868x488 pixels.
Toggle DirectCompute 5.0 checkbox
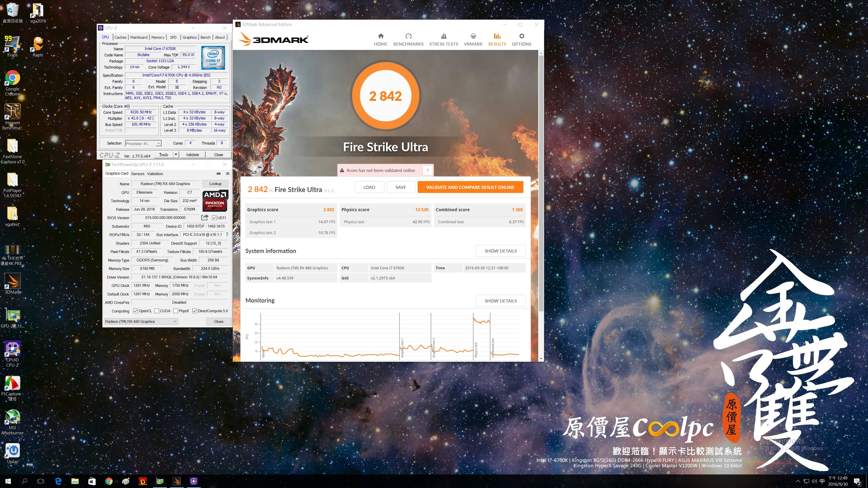(x=194, y=311)
